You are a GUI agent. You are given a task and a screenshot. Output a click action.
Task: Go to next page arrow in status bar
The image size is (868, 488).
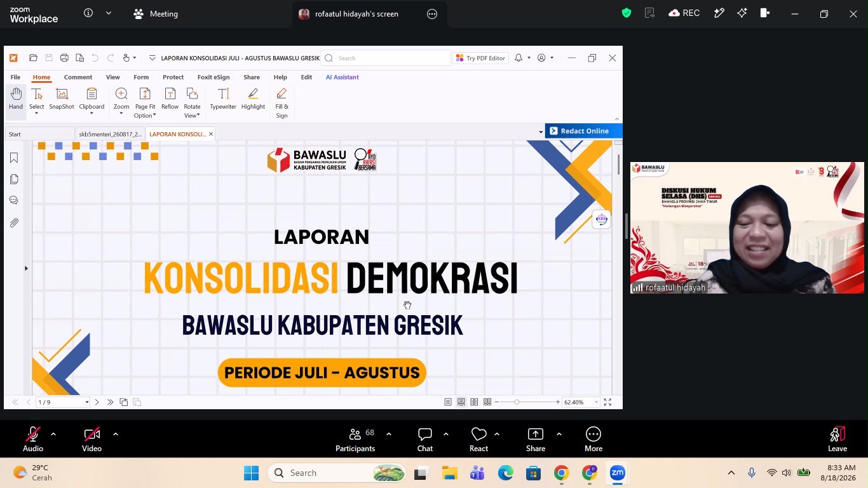(x=97, y=402)
